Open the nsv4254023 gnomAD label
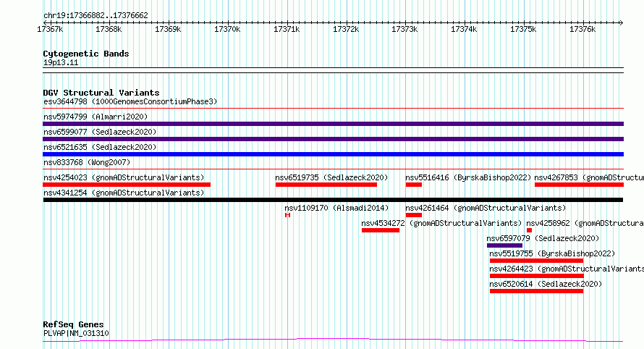This screenshot has width=644, height=349. (x=124, y=177)
